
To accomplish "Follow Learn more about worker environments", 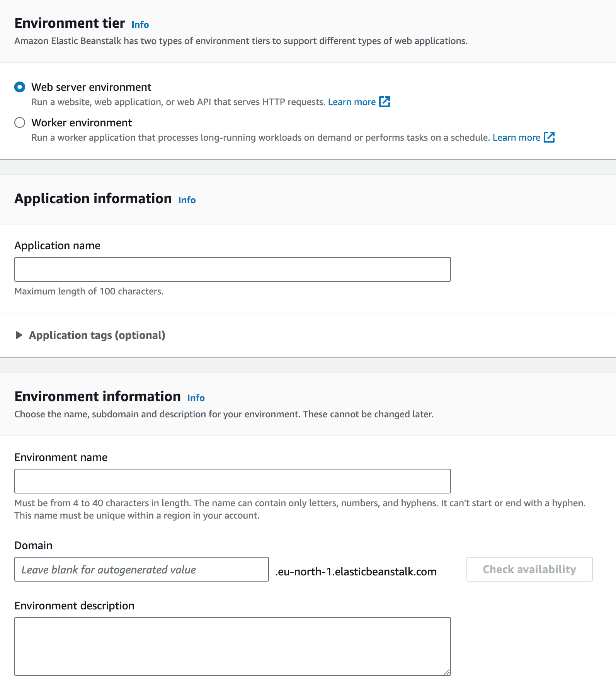I will pyautogui.click(x=517, y=137).
